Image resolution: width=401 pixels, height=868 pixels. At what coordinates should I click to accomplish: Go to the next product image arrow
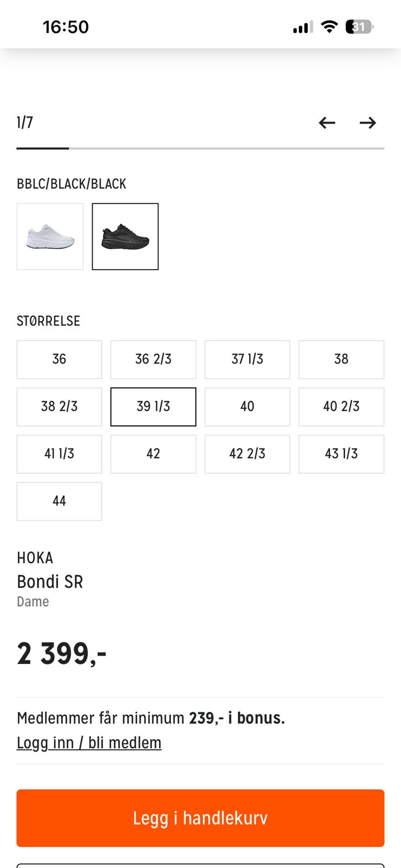pos(368,123)
